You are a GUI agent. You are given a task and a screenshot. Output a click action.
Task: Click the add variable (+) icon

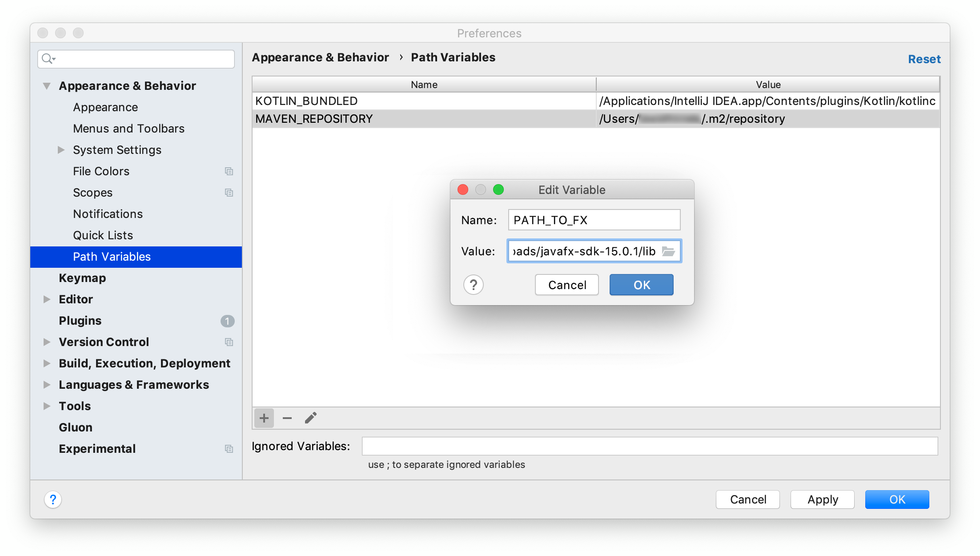[x=264, y=418]
